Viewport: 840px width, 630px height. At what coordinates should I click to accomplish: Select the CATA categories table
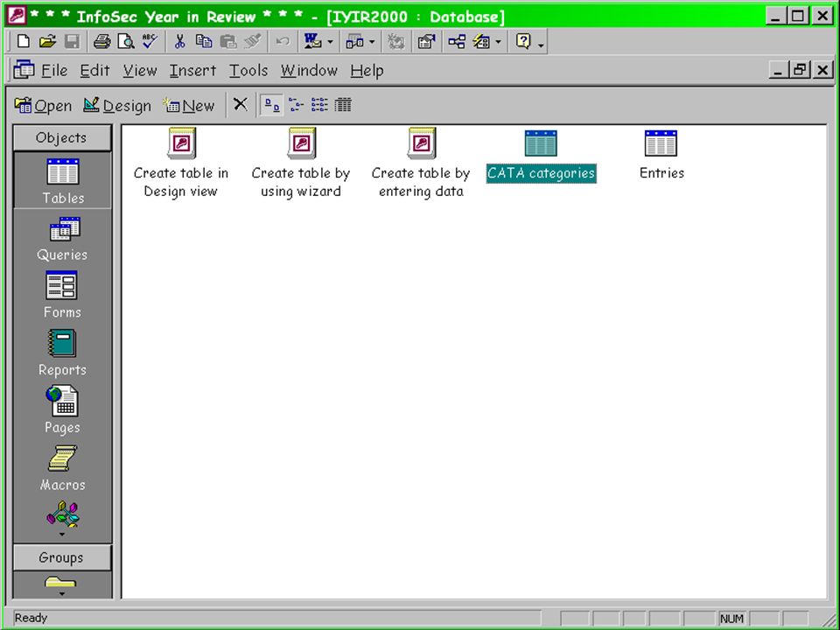541,156
